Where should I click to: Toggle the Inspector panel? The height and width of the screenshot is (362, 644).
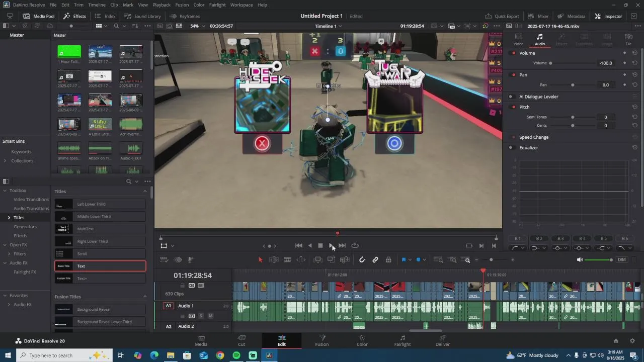pos(608,16)
